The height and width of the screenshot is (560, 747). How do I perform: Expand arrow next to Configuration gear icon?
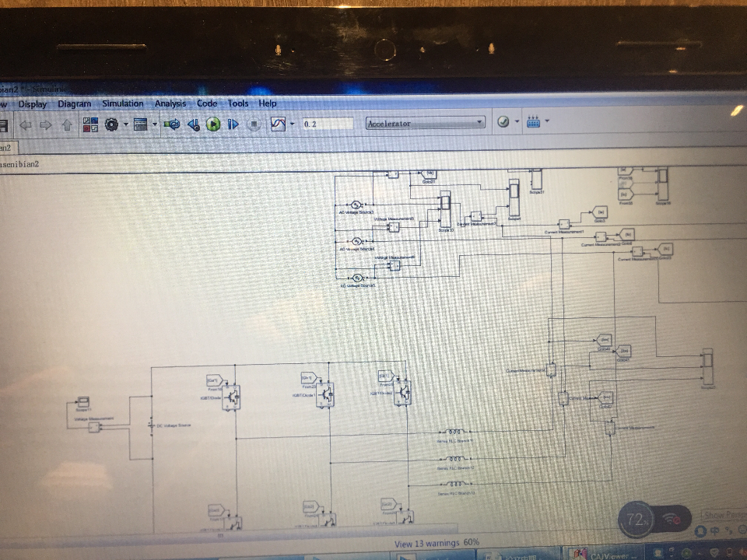click(x=126, y=124)
